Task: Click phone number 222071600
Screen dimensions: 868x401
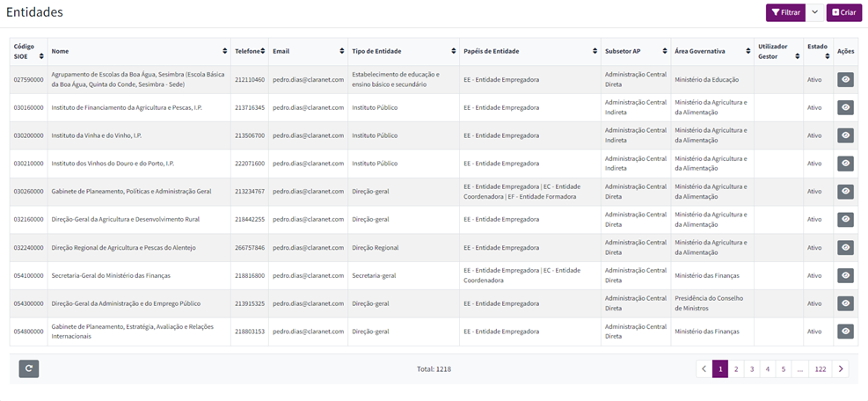Action: click(x=250, y=164)
